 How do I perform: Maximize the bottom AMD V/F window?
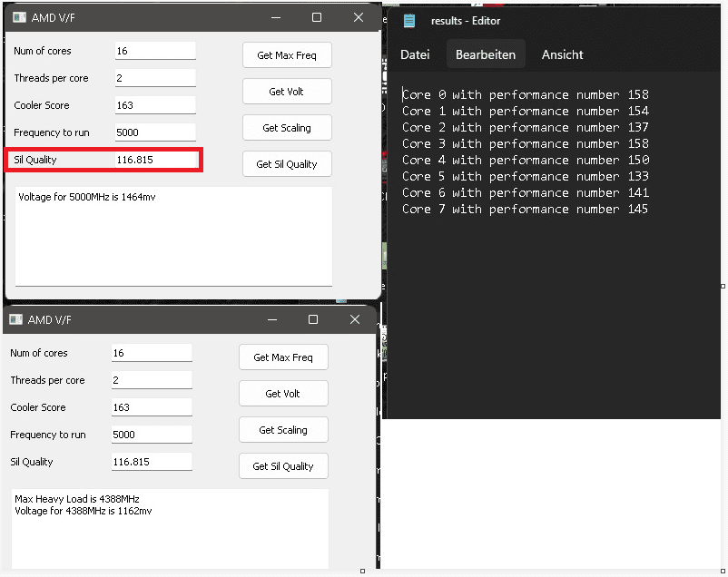click(x=313, y=319)
